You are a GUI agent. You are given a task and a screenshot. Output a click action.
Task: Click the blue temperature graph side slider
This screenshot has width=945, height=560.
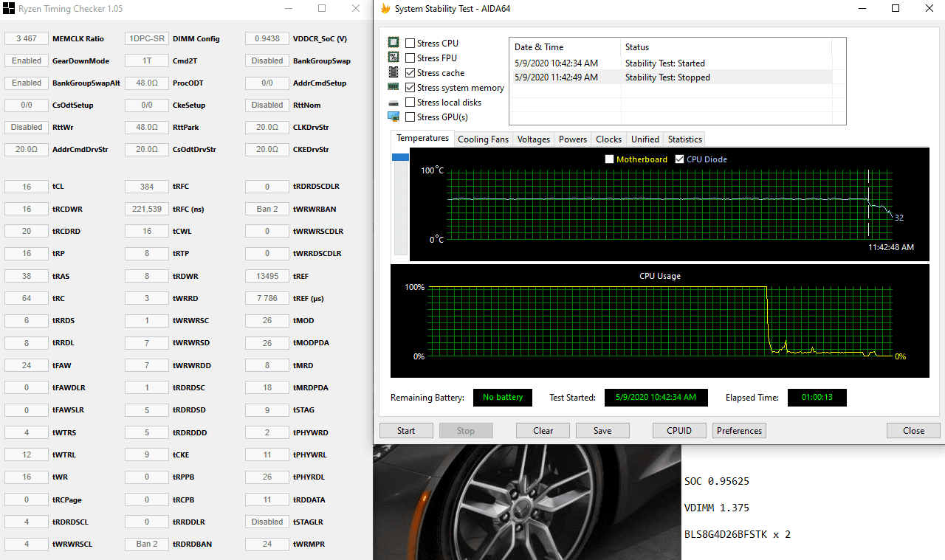tap(401, 157)
